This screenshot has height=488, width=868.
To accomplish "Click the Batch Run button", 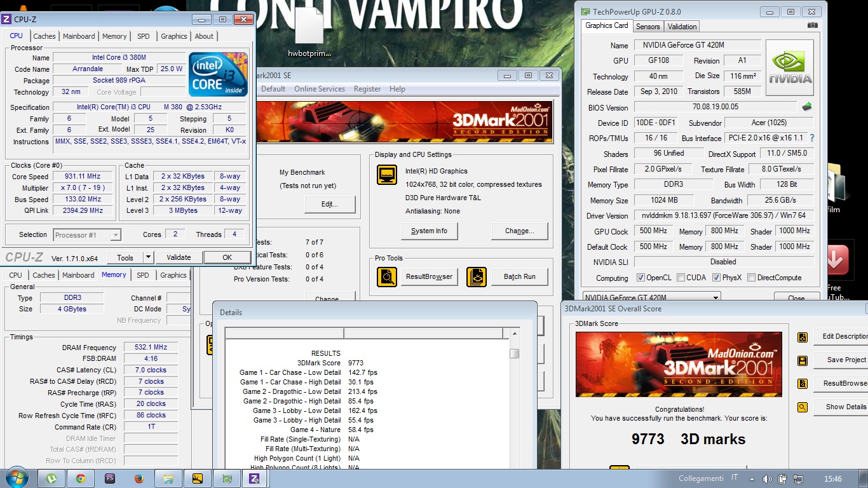I will click(x=519, y=276).
